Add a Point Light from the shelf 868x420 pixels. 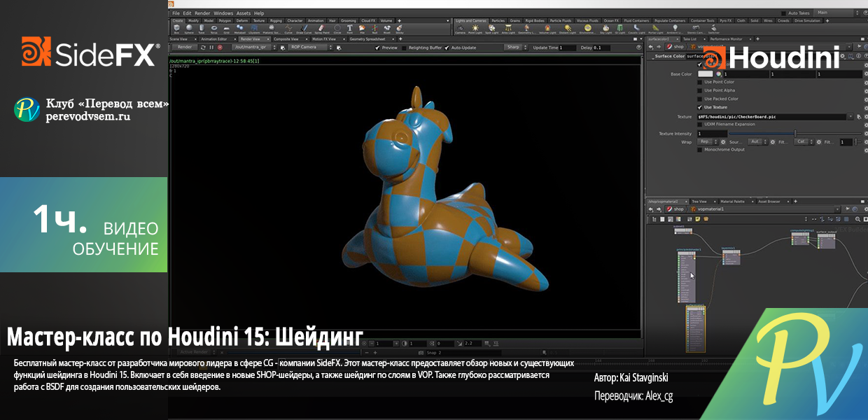click(x=475, y=29)
